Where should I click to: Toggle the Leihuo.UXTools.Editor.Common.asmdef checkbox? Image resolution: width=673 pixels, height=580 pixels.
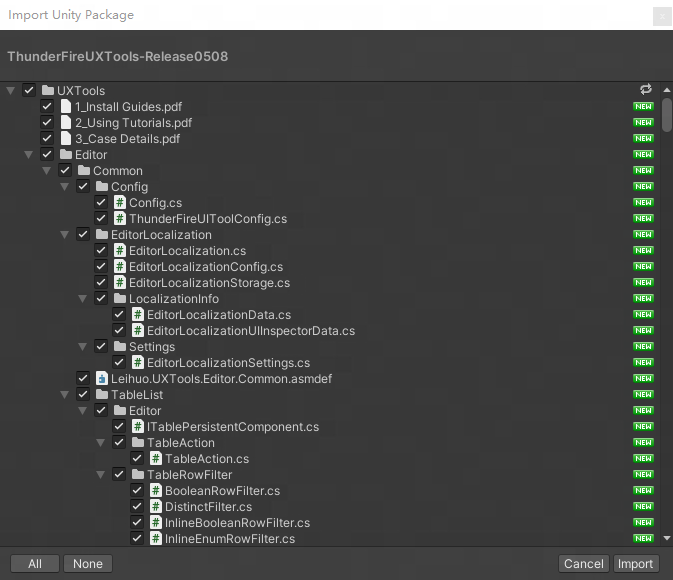point(83,379)
